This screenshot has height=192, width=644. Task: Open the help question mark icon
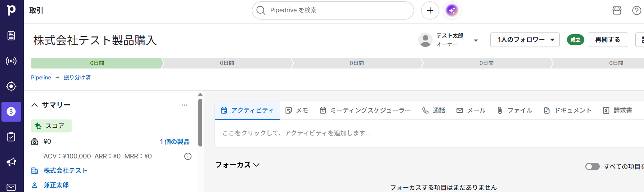tap(637, 10)
